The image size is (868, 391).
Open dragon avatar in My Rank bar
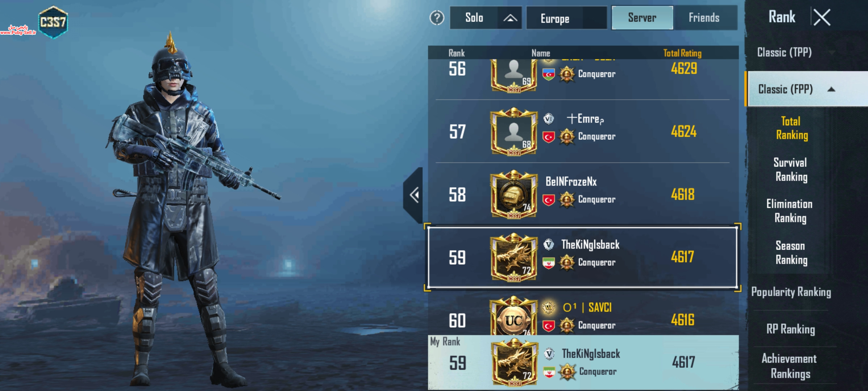coord(514,362)
